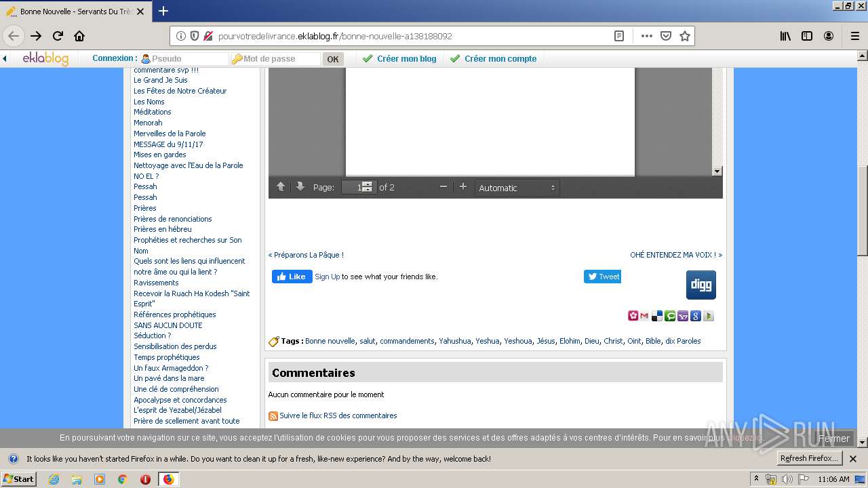Click Facebook Sign Up link
The width and height of the screenshot is (868, 488).
(x=328, y=277)
